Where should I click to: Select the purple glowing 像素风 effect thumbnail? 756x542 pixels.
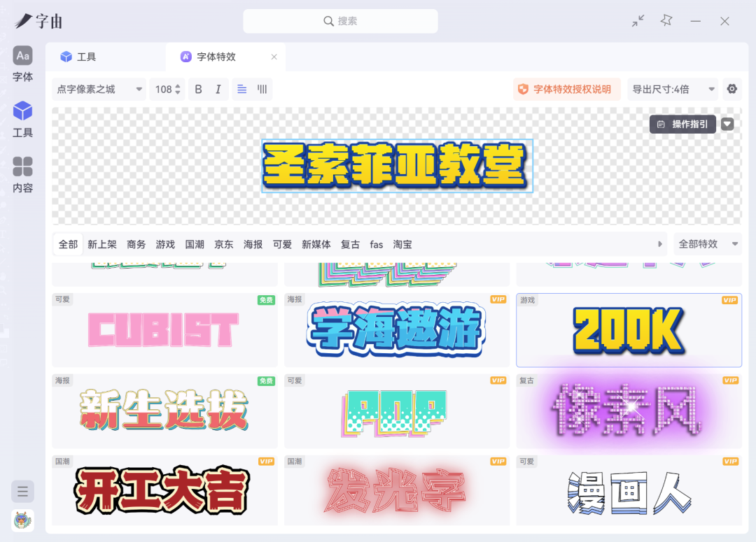pyautogui.click(x=629, y=411)
